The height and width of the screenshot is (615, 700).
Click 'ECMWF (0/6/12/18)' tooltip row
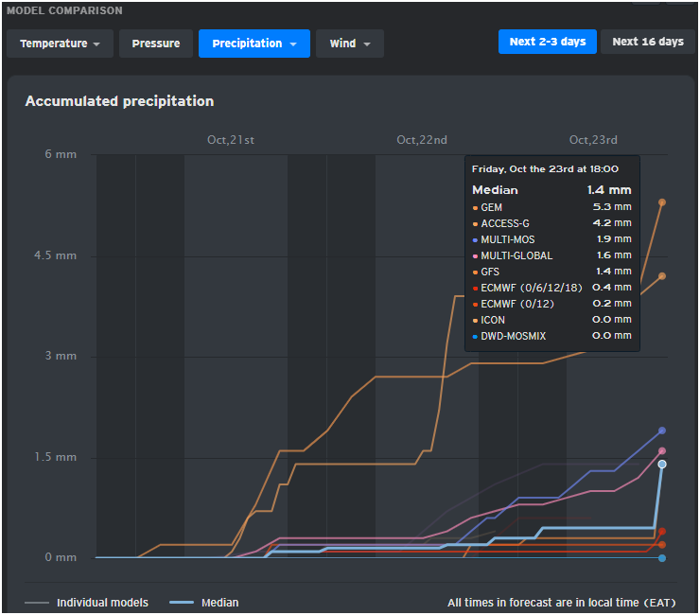551,288
